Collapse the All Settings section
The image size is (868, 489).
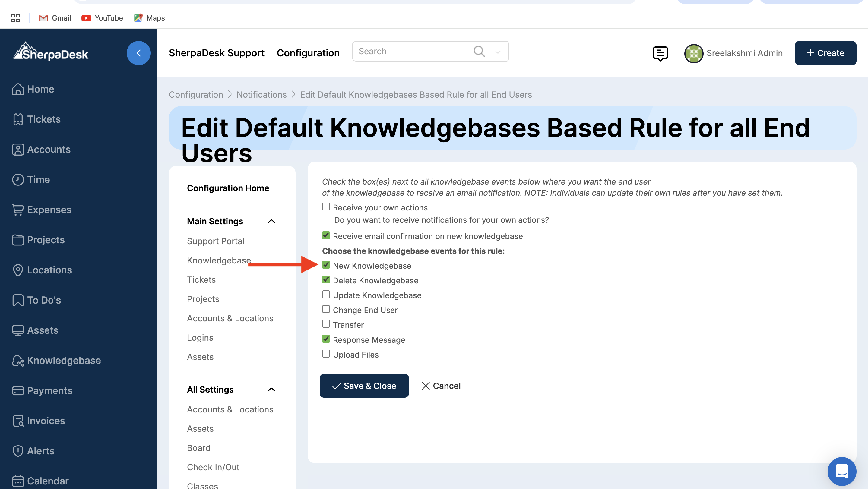(x=271, y=389)
